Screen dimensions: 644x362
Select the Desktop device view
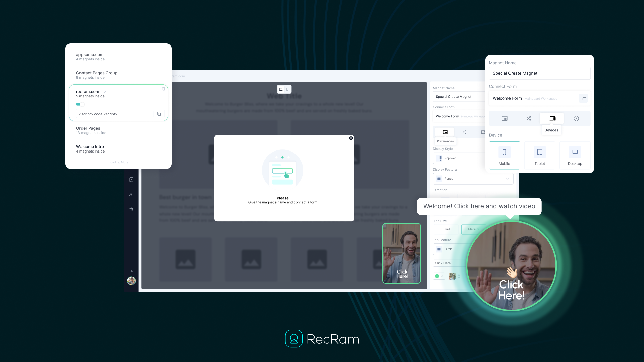click(575, 155)
